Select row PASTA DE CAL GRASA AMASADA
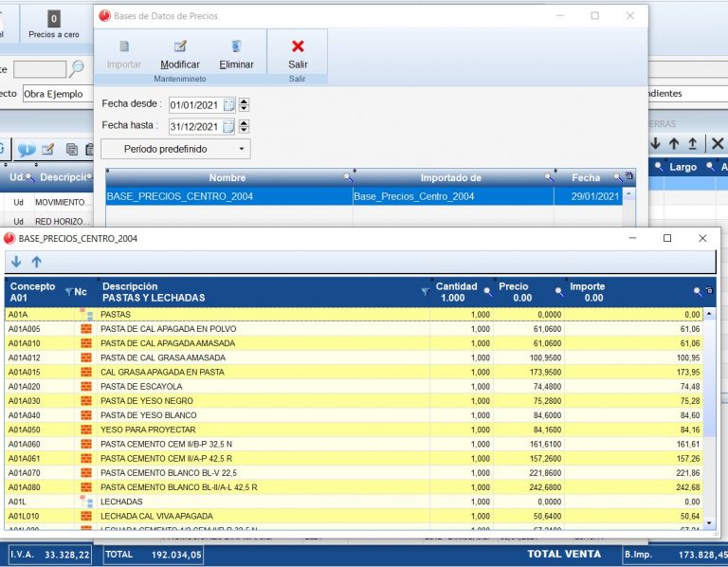The height and width of the screenshot is (567, 728). pyautogui.click(x=354, y=357)
